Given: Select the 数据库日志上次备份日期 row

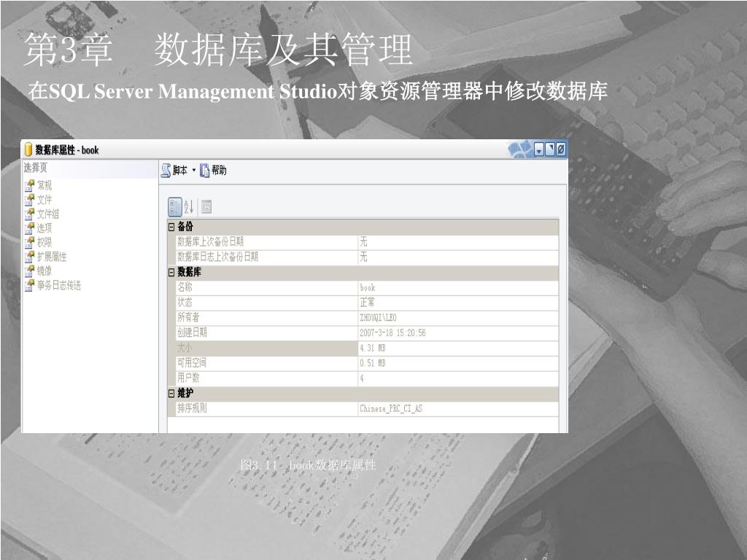Looking at the screenshot, I should (x=367, y=257).
